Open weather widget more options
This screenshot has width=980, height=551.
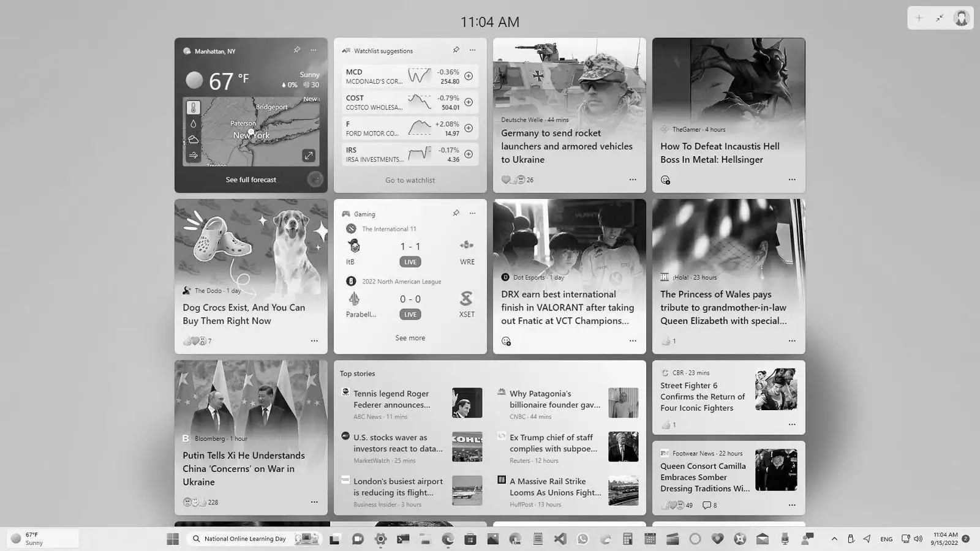314,50
